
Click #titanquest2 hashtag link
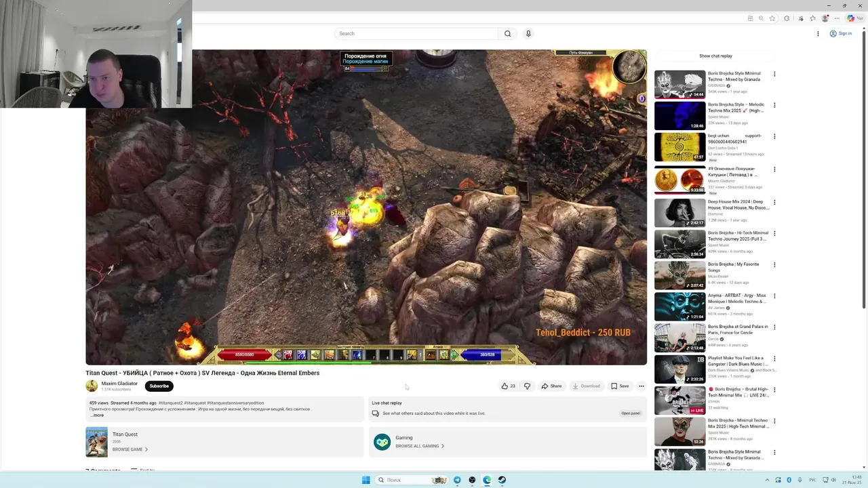click(171, 403)
